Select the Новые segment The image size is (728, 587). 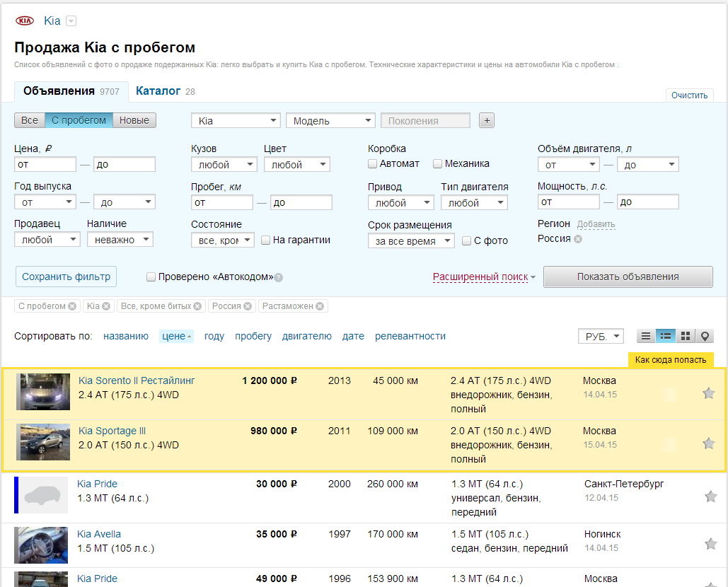pyautogui.click(x=134, y=120)
